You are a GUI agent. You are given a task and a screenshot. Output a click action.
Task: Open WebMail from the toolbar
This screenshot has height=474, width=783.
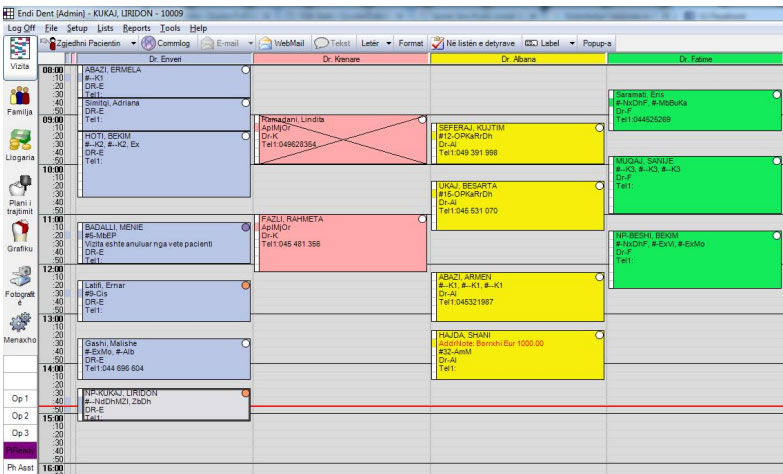281,44
